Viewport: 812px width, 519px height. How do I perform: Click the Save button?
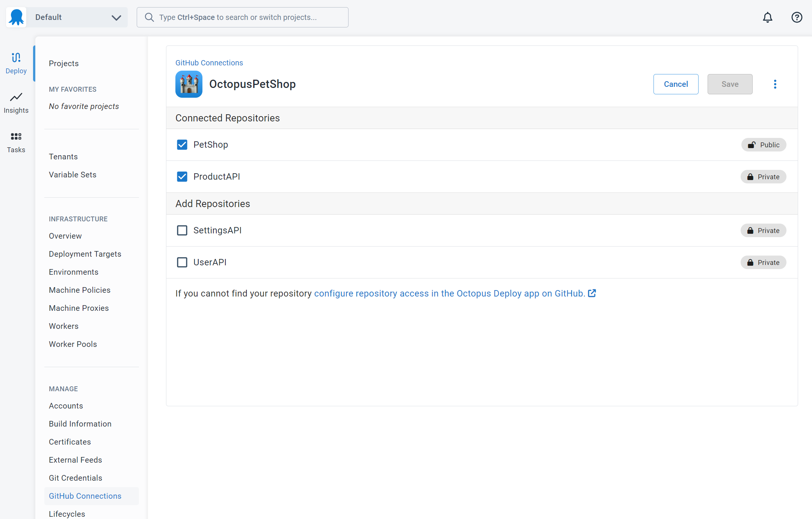(x=730, y=84)
